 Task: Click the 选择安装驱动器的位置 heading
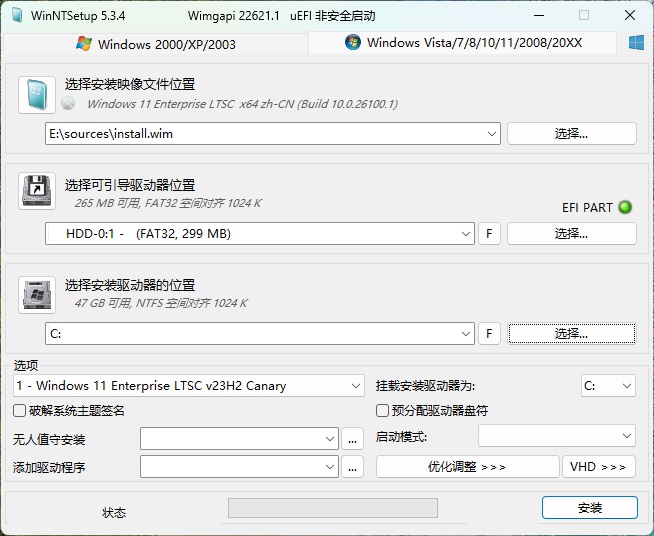(130, 285)
